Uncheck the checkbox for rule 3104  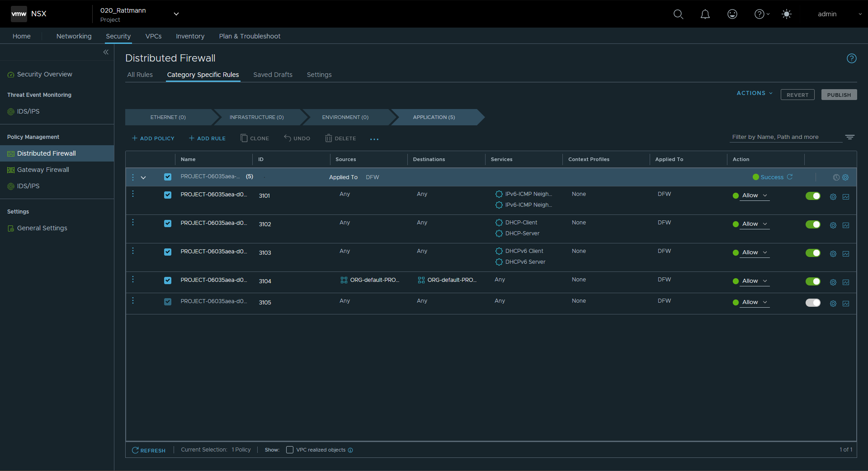point(168,281)
